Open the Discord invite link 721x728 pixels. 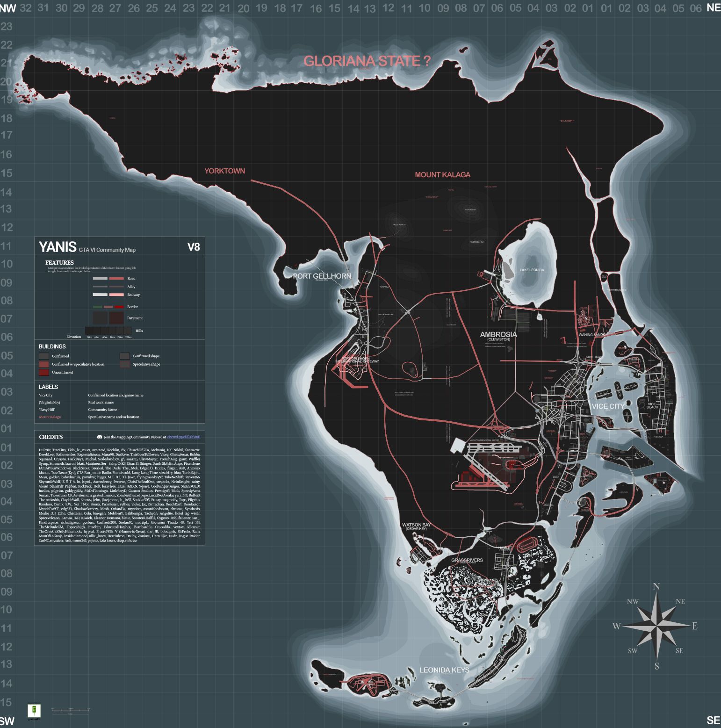183,437
